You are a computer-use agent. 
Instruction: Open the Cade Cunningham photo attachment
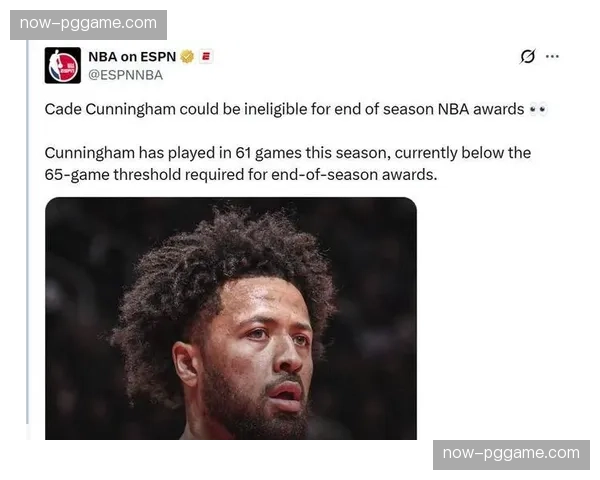(x=231, y=318)
